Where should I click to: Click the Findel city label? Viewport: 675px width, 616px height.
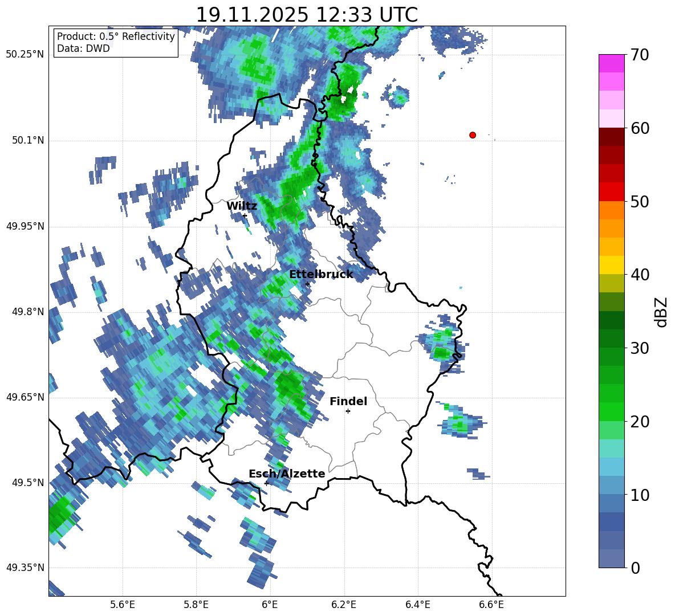click(348, 401)
